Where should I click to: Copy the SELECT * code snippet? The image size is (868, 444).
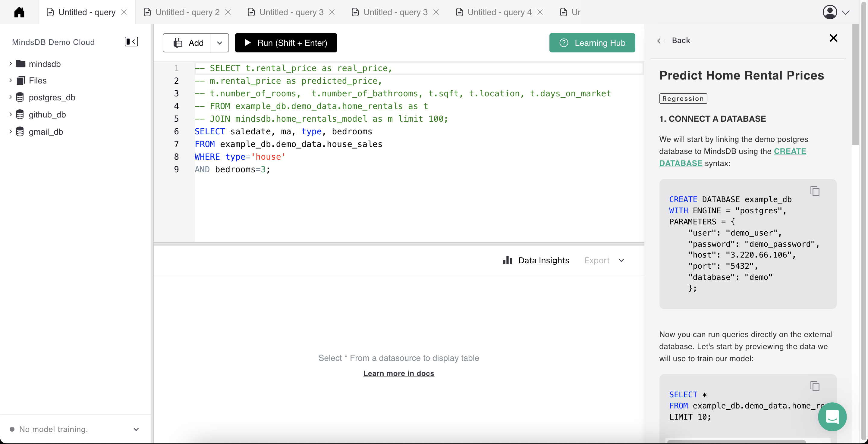tap(815, 386)
